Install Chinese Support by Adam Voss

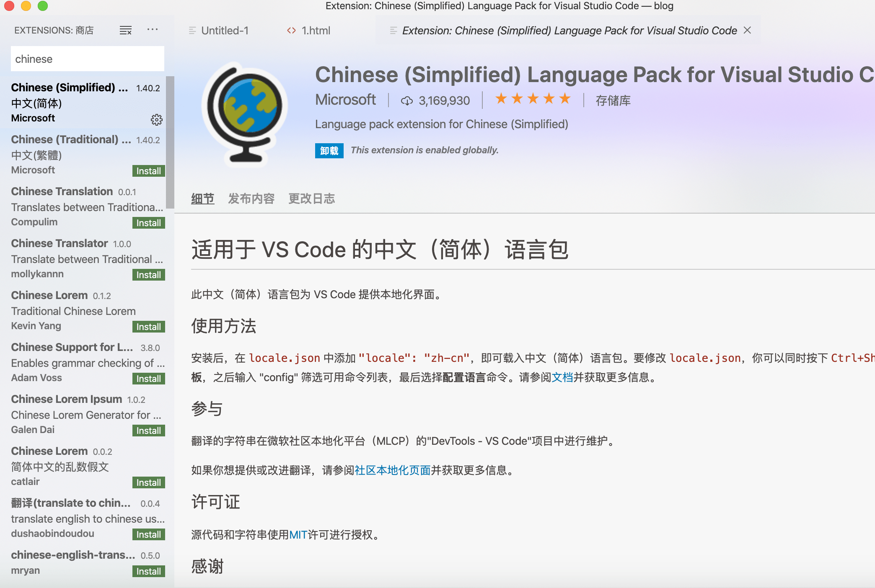coord(148,379)
